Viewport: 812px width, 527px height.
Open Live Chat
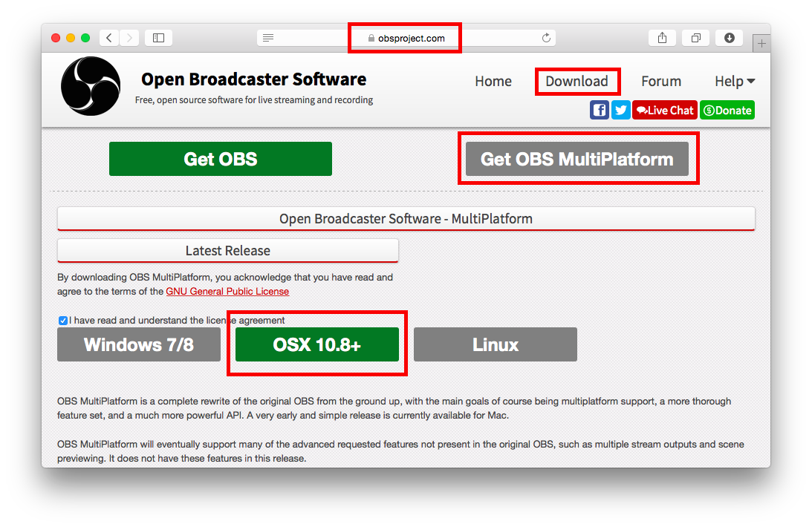665,110
